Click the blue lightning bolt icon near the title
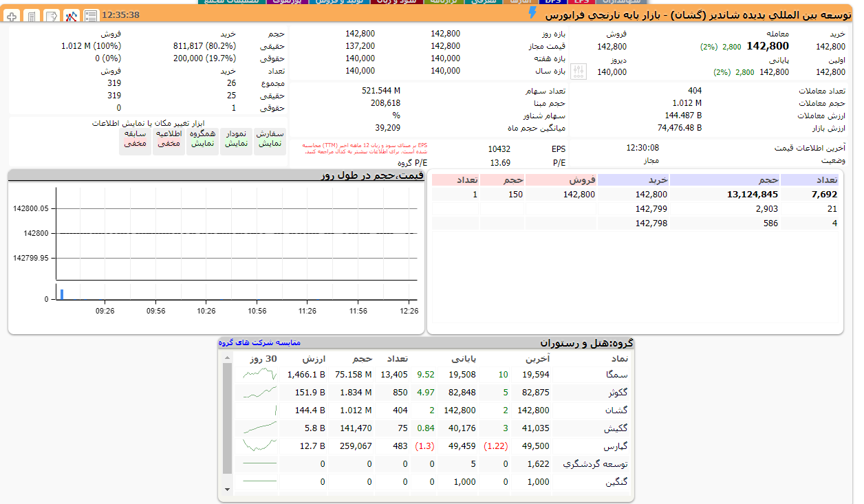Viewport: 864px width, 504px height. coord(532,13)
